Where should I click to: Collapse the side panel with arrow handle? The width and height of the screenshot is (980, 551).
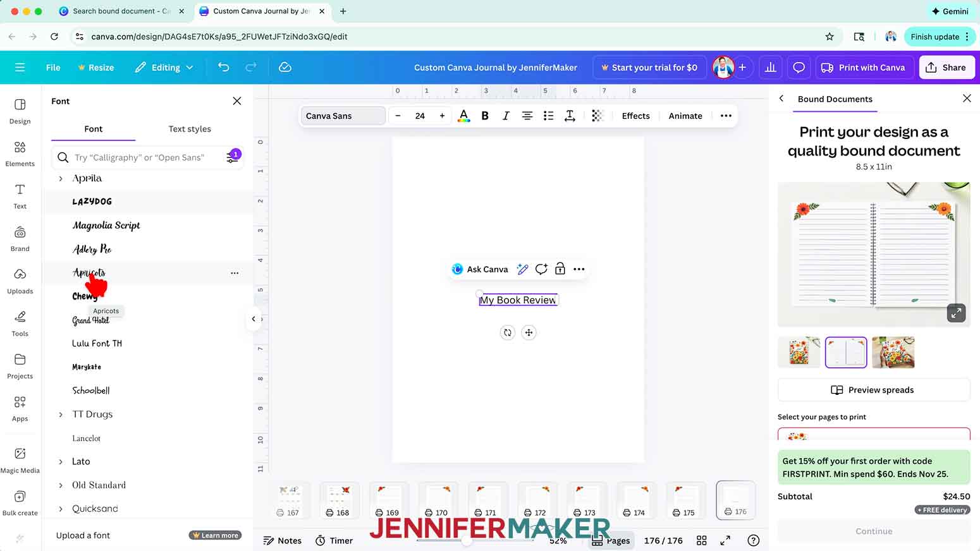click(254, 319)
